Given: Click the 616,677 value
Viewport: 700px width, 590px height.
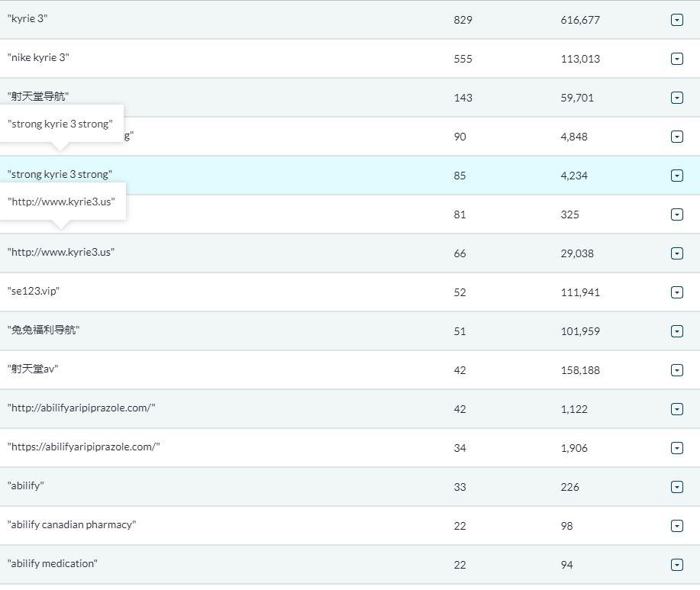Looking at the screenshot, I should 580,20.
